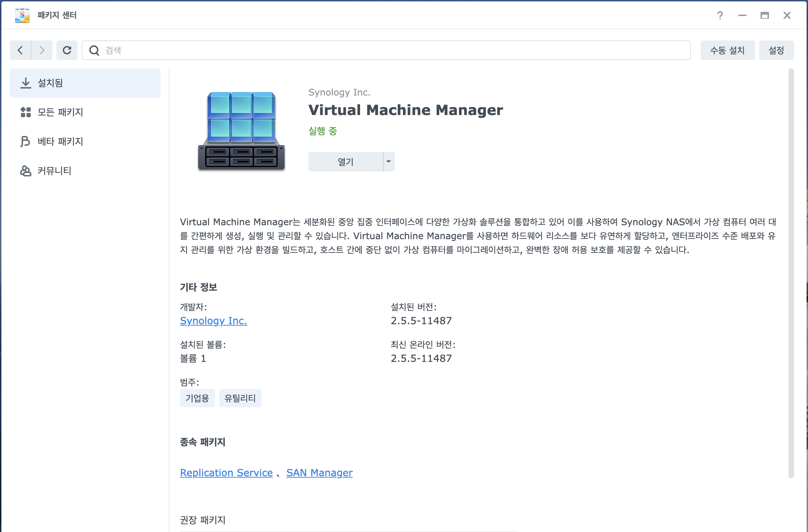The width and height of the screenshot is (808, 532).
Task: Click the 열기 open button
Action: click(x=345, y=162)
